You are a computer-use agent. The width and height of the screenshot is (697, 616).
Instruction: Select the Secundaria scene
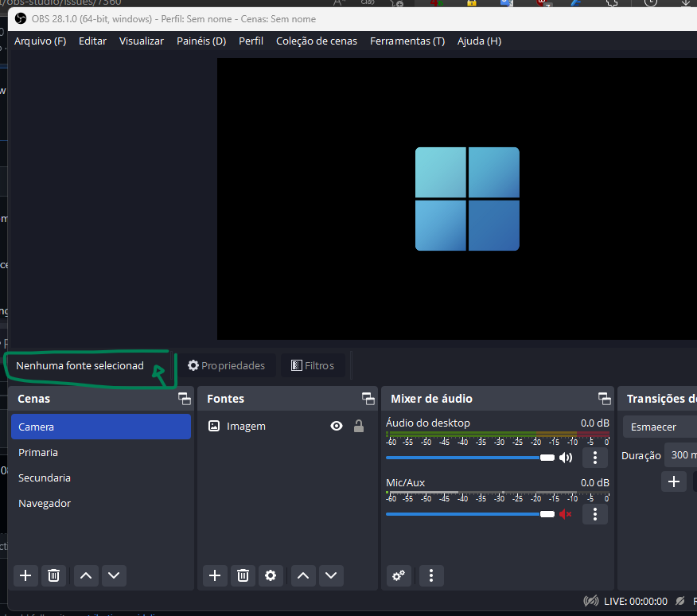click(x=101, y=478)
